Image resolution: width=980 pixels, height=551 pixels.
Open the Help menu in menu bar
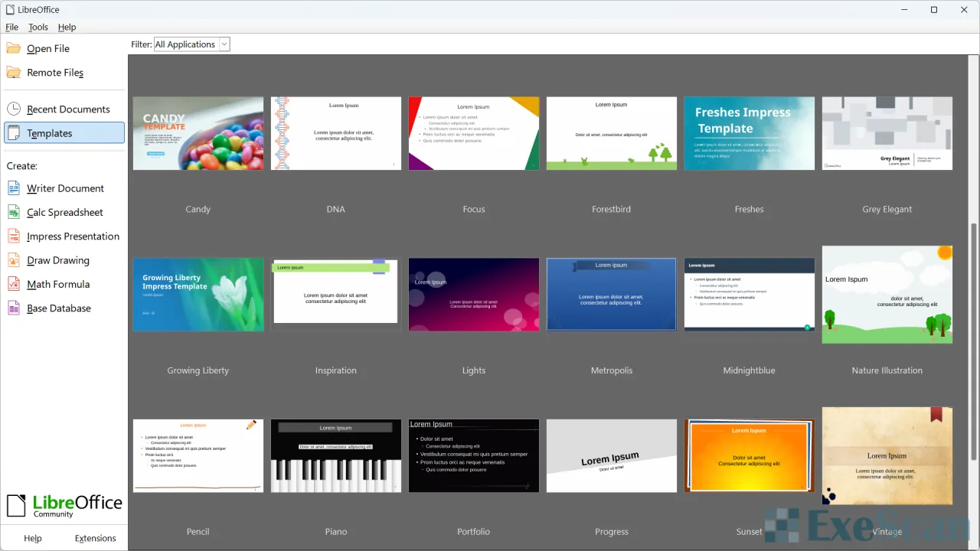coord(67,27)
